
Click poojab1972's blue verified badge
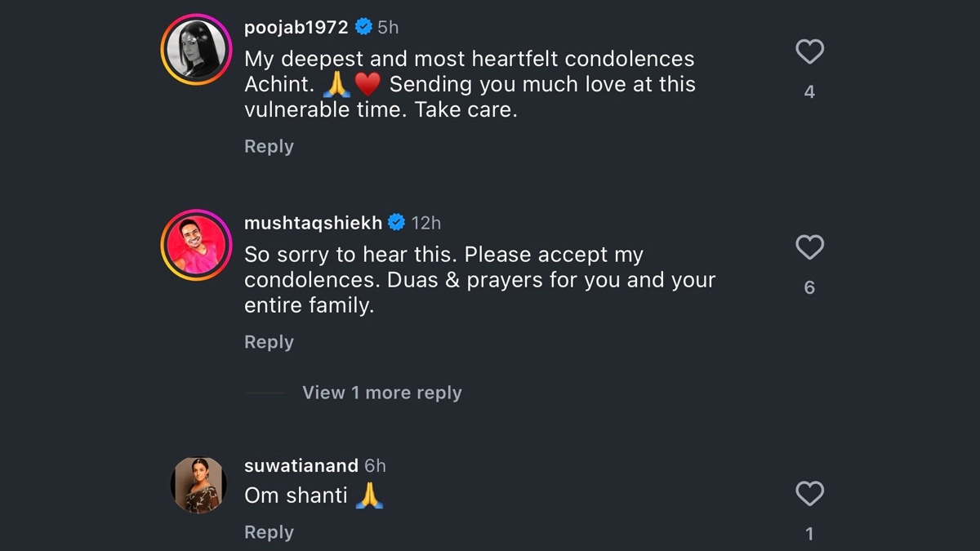tap(363, 27)
